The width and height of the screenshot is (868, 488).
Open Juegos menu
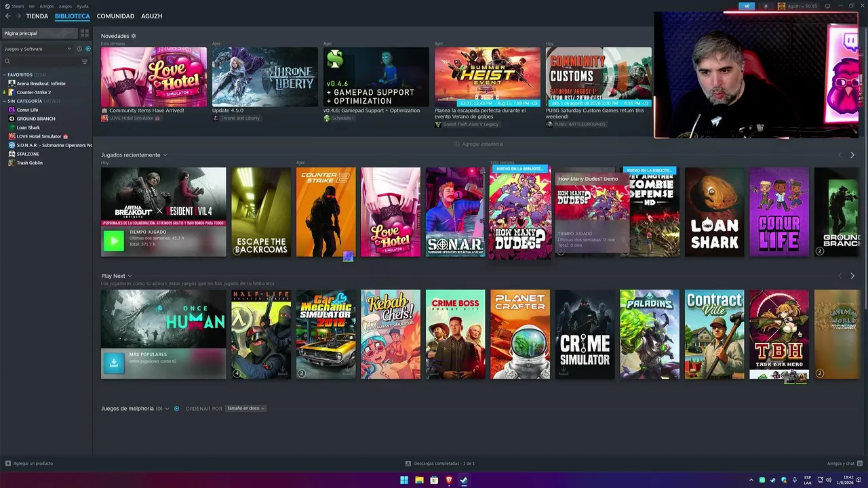[65, 6]
